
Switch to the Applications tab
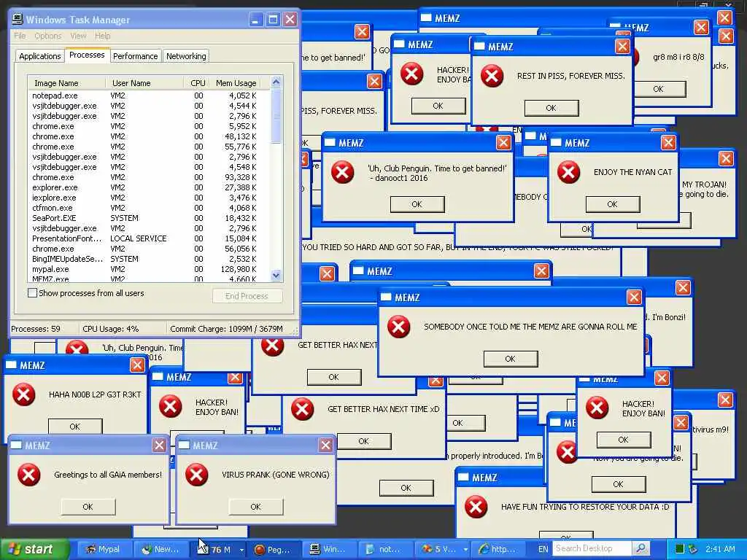coord(40,56)
